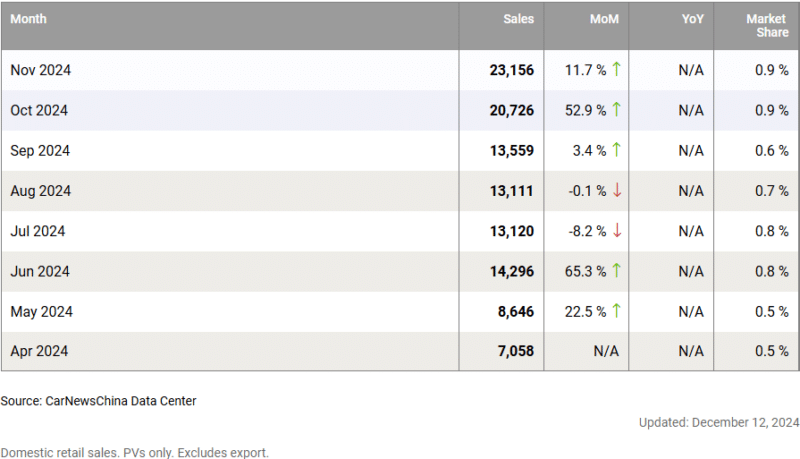
Task: Click the Market Share column header
Action: tap(766, 25)
